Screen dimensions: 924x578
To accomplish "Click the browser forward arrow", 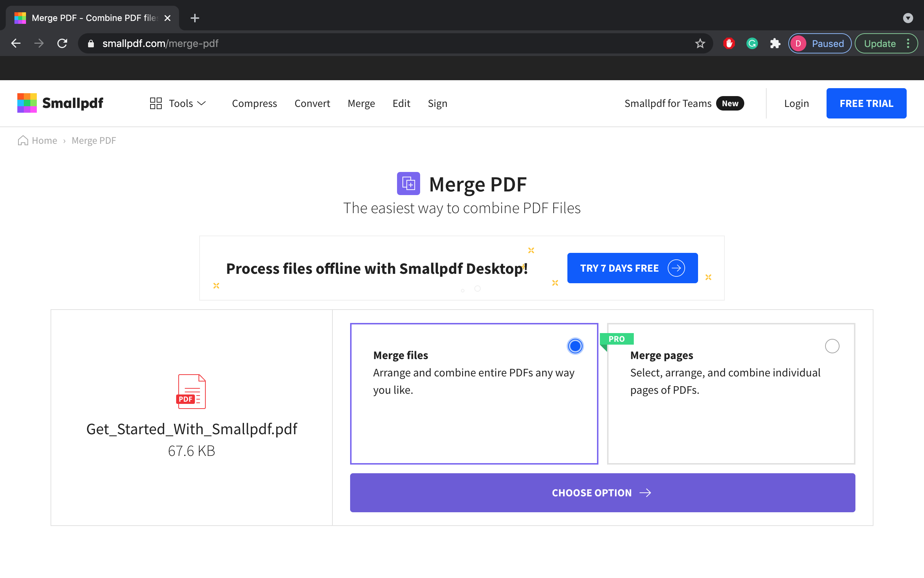I will tap(39, 43).
